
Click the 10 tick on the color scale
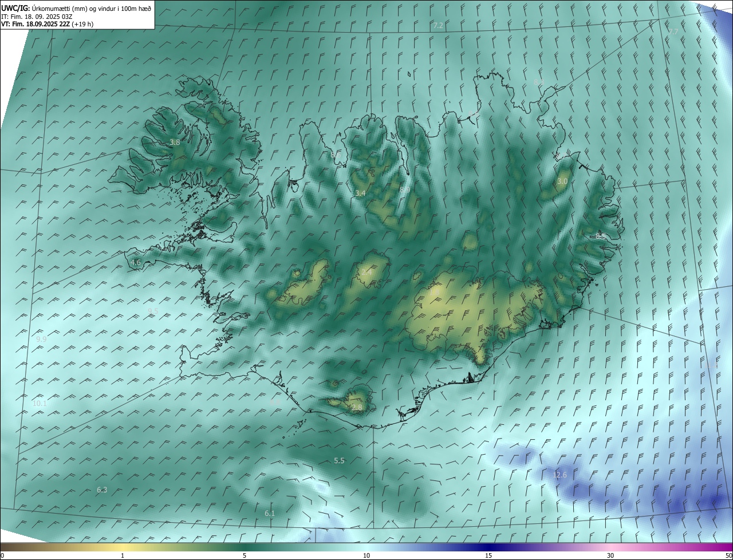point(366,556)
